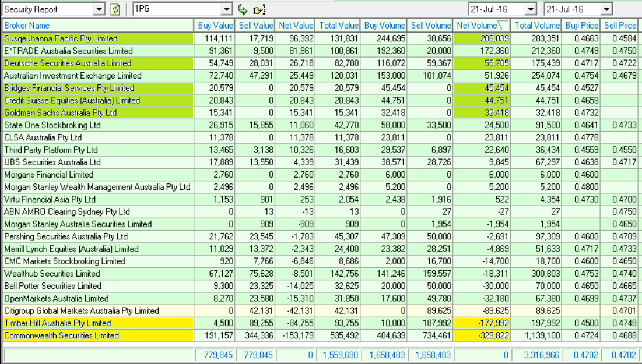
Task: Click the pointing hand list icon
Action: click(259, 9)
